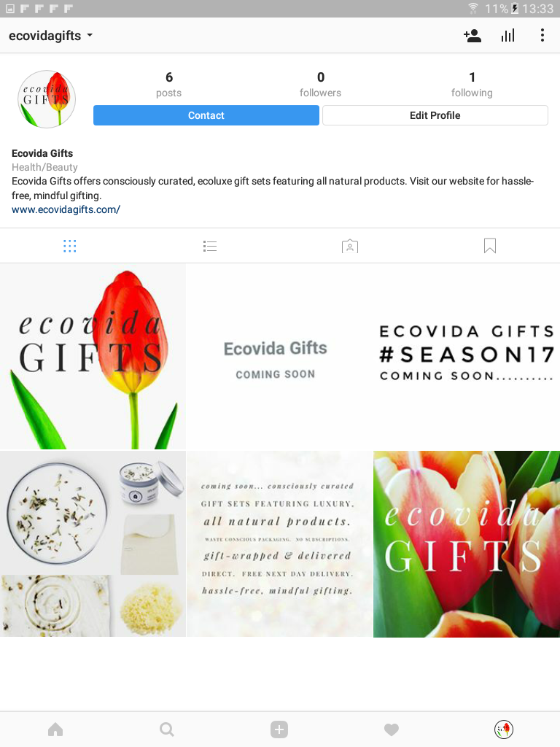This screenshot has width=560, height=747.
Task: Open the search magnifier icon
Action: point(167,729)
